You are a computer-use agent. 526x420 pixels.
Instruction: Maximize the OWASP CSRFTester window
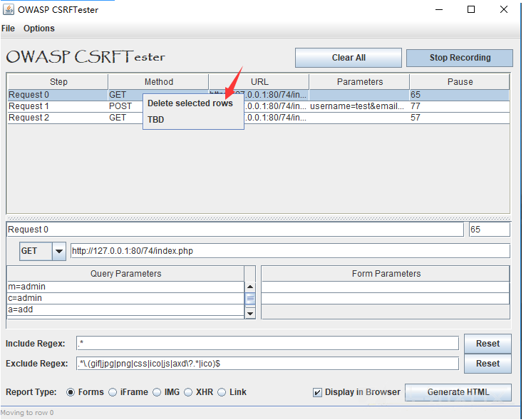pyautogui.click(x=471, y=10)
